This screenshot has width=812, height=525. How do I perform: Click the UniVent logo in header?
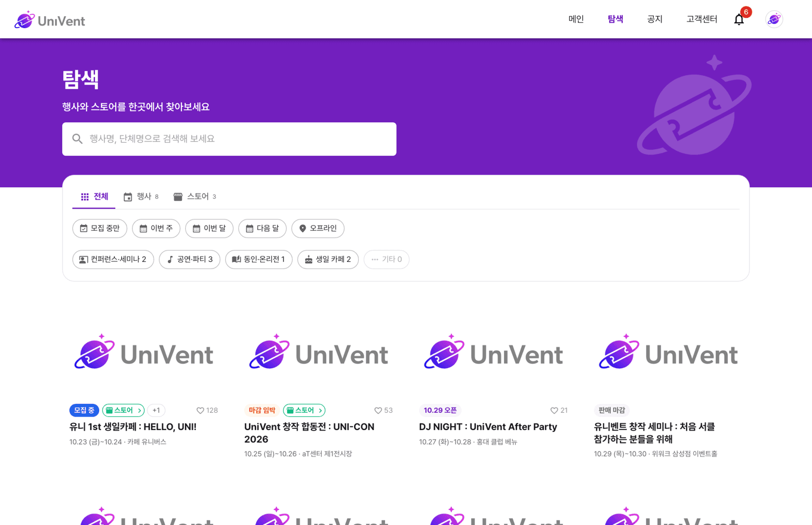click(50, 20)
